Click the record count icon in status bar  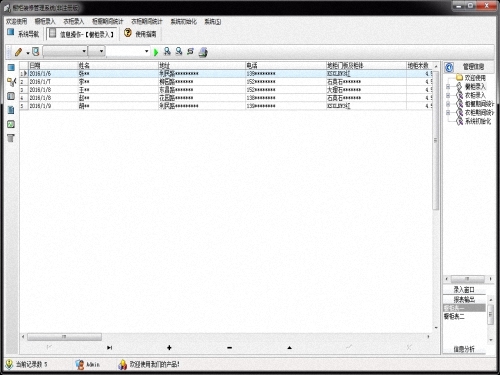tap(9, 364)
